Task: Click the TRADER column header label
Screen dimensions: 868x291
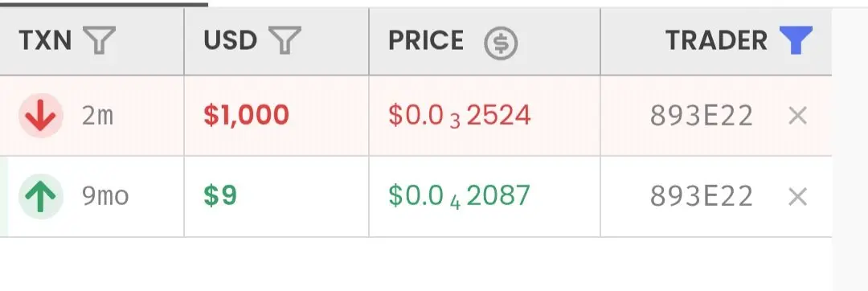Action: pyautogui.click(x=716, y=40)
